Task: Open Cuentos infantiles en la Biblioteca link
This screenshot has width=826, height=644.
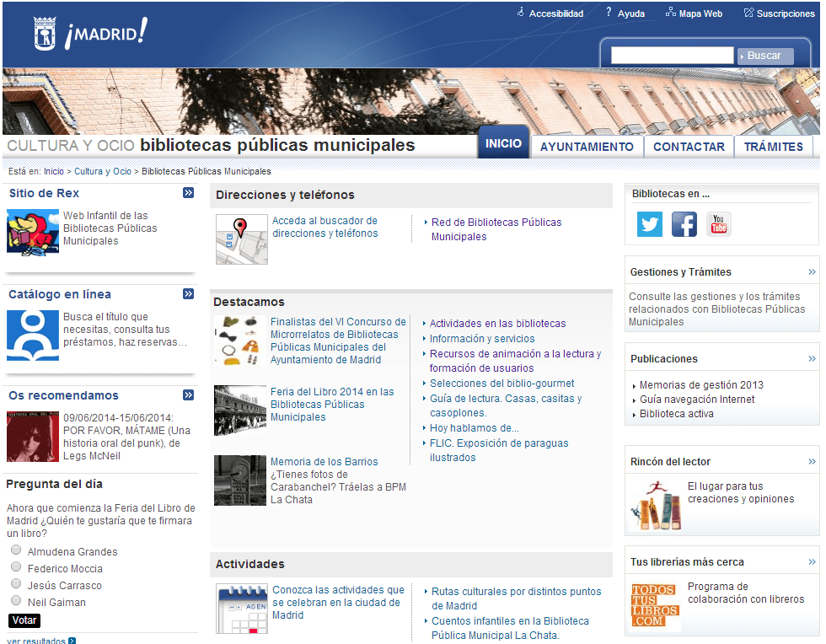Action: (x=510, y=628)
